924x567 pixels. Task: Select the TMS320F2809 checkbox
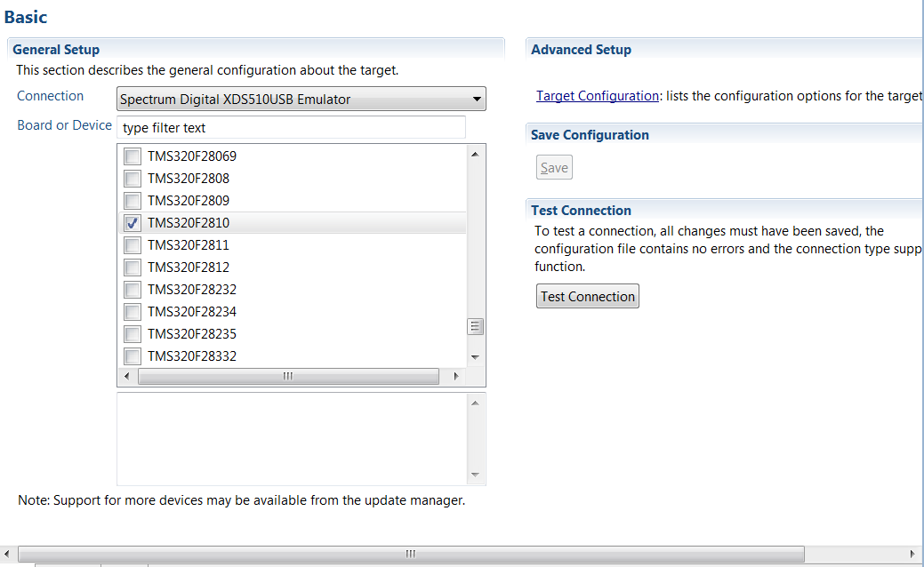[132, 200]
